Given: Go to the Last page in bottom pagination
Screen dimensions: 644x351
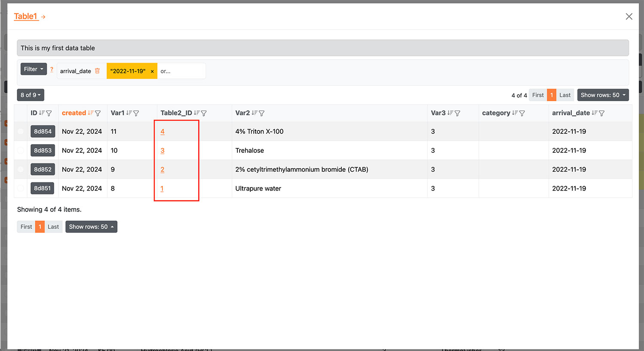Looking at the screenshot, I should pos(53,227).
